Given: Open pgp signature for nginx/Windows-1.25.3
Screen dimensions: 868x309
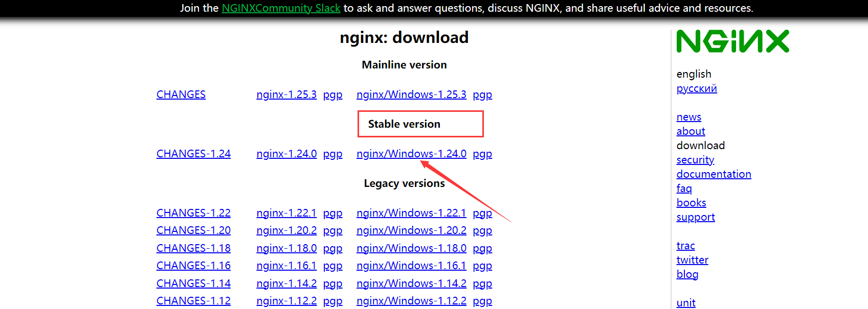Looking at the screenshot, I should tap(482, 95).
